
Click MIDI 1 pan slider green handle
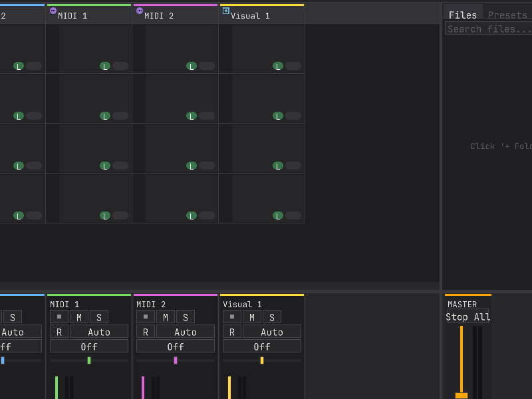89,360
